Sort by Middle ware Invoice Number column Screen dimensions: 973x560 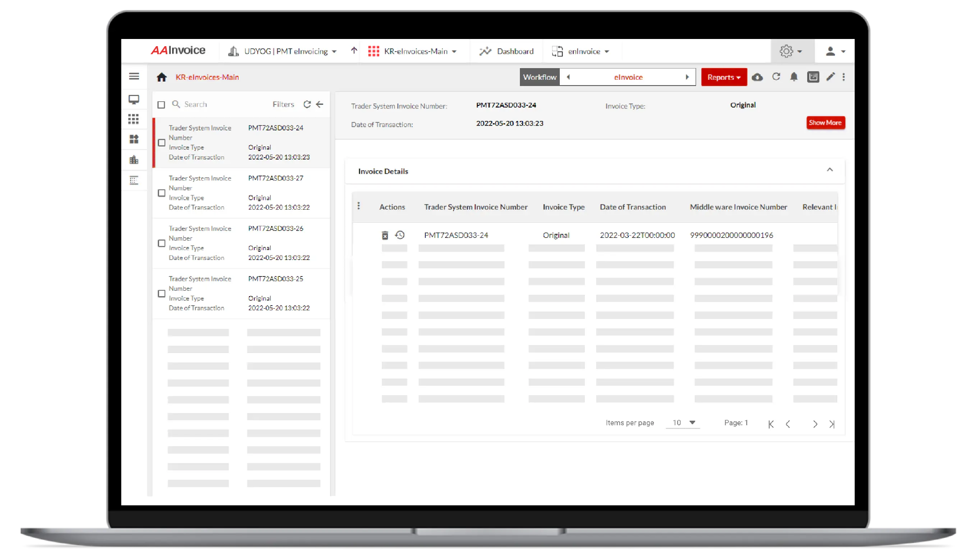tap(738, 207)
